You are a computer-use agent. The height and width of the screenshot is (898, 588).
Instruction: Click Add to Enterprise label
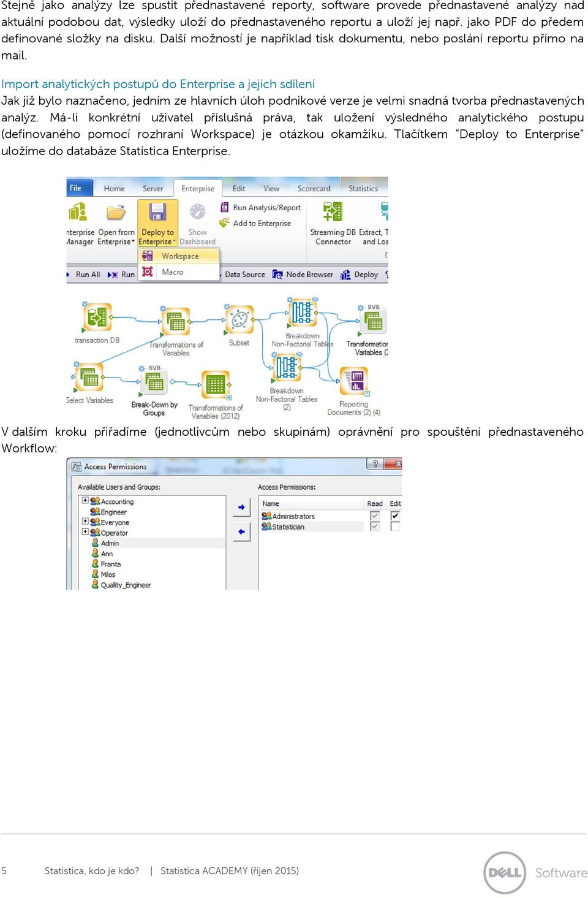tap(262, 223)
